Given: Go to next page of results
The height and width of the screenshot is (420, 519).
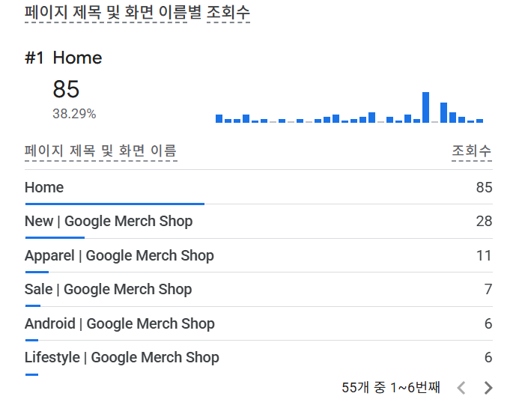Looking at the screenshot, I should click(488, 388).
